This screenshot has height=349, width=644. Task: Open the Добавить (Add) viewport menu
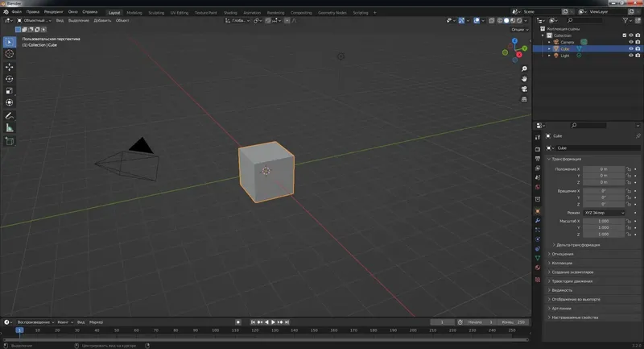coord(102,20)
